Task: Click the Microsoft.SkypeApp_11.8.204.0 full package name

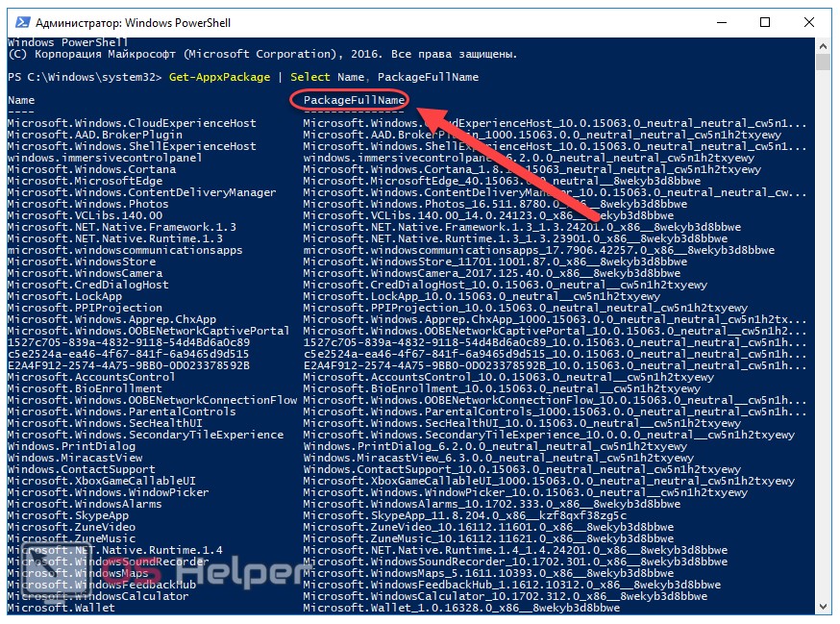Action: (x=464, y=515)
